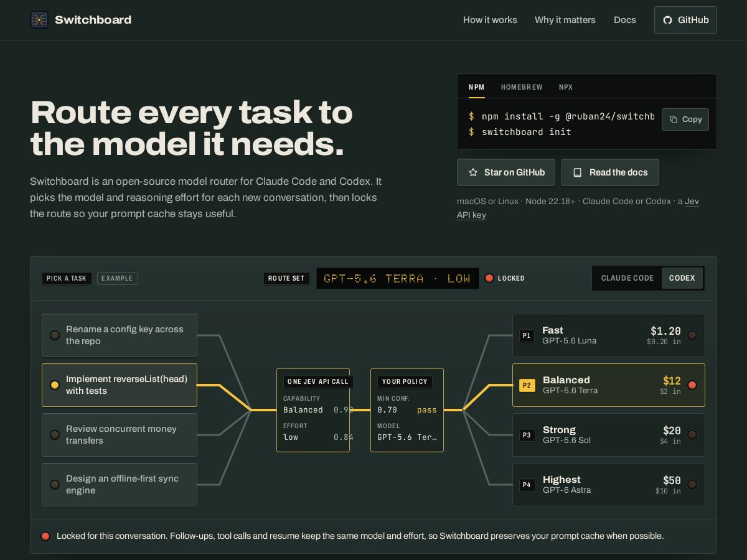Open the GitHub button in header

(x=685, y=20)
